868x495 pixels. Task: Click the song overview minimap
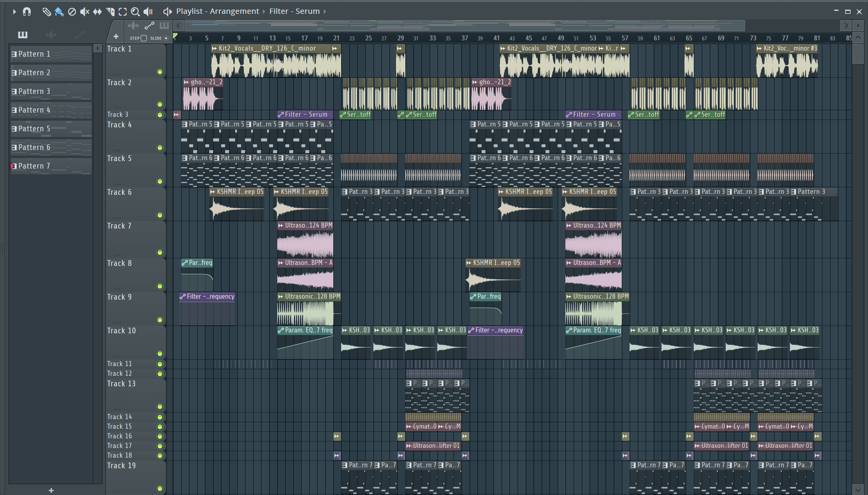464,26
